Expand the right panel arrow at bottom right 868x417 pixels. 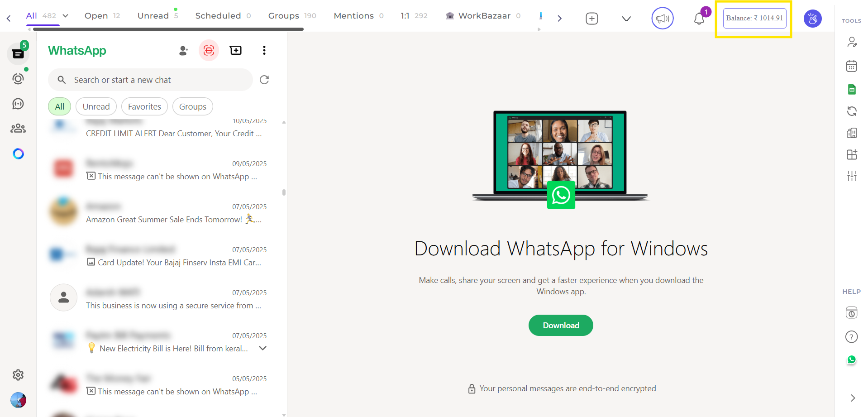click(853, 398)
